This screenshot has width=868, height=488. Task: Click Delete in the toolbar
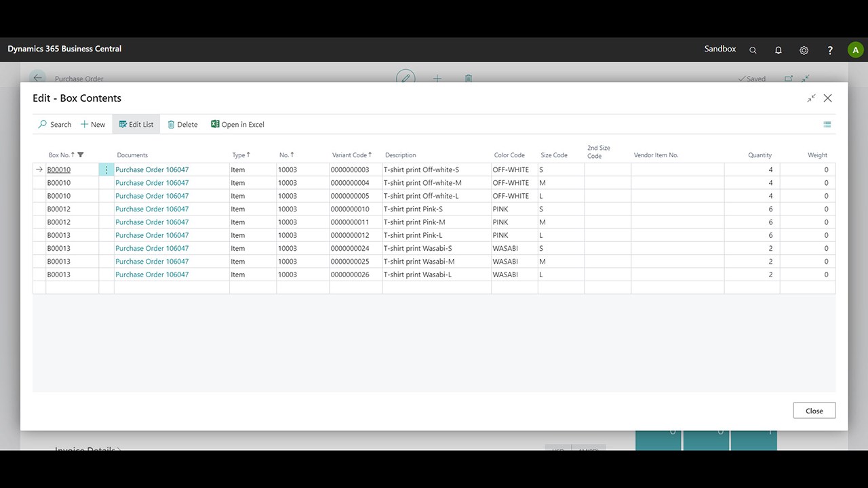pyautogui.click(x=182, y=125)
